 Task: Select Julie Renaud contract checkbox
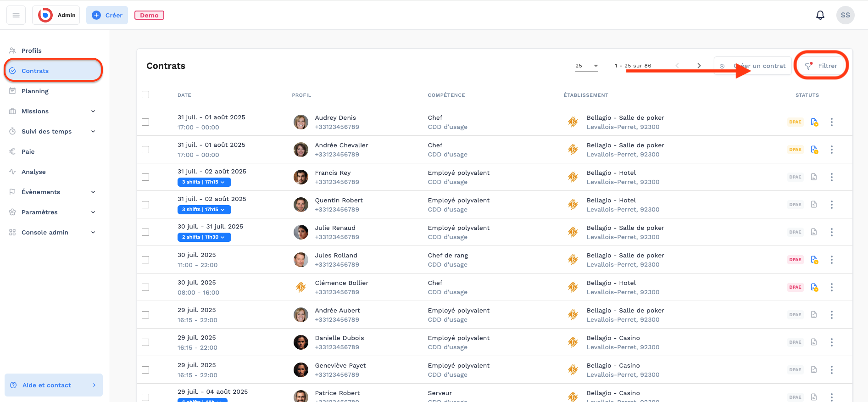coord(145,232)
